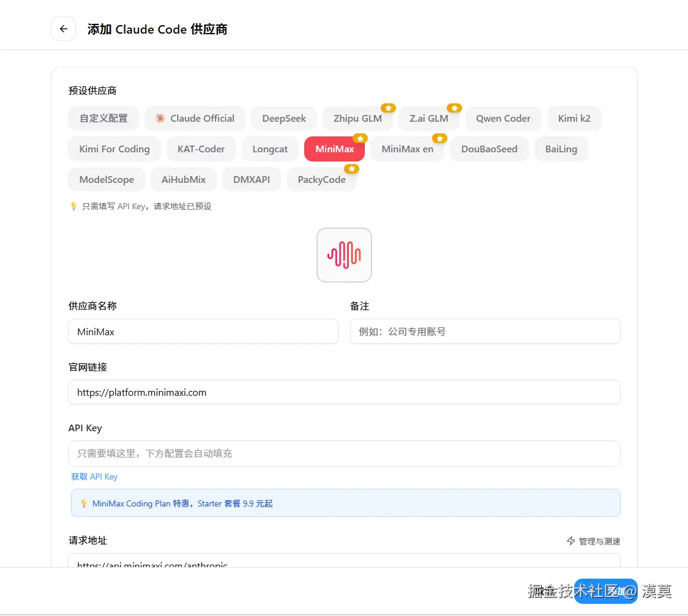Choose the DouBaoSeed preset
This screenshot has width=688, height=616.
point(489,149)
